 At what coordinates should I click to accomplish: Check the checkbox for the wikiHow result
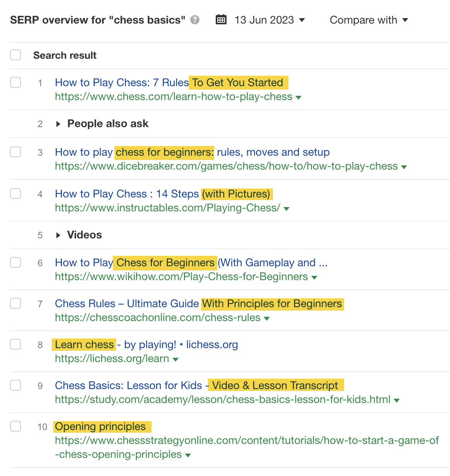(x=15, y=262)
